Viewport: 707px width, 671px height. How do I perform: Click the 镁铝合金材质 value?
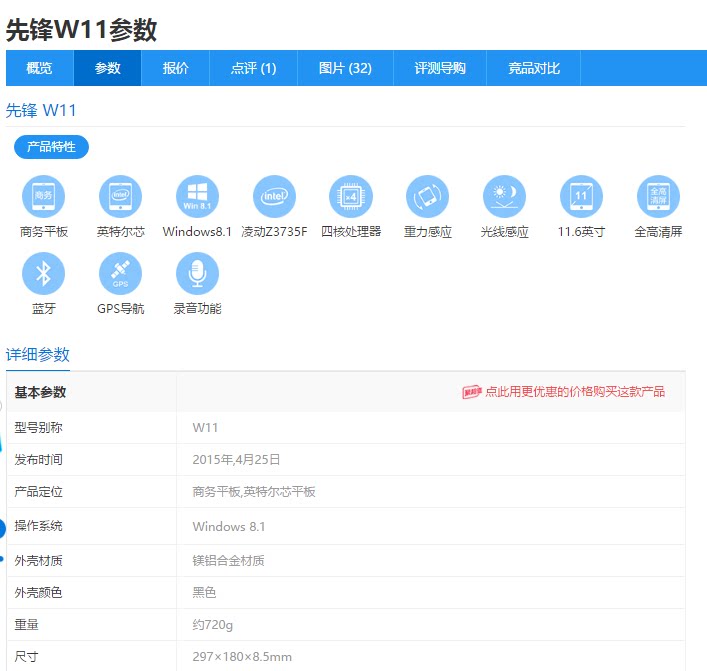click(229, 561)
